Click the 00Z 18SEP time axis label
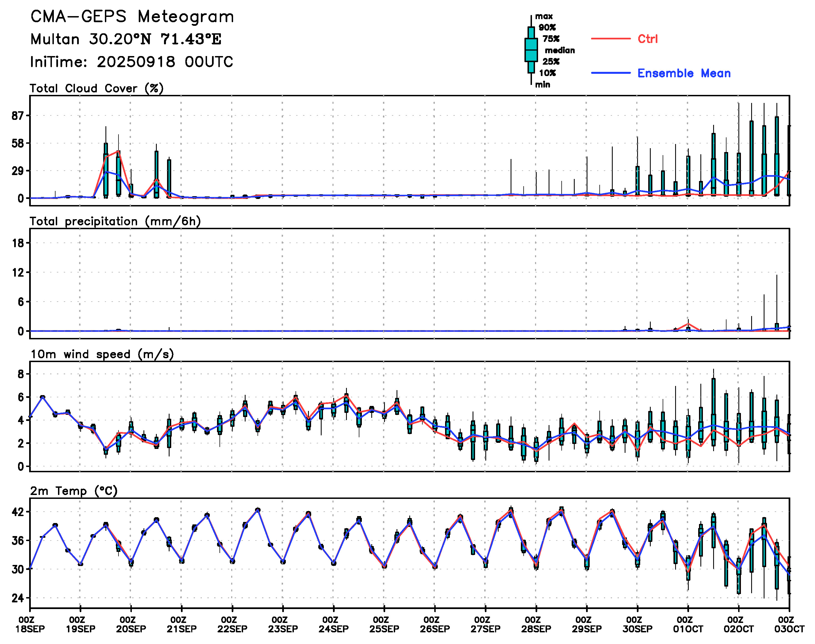 (30, 624)
